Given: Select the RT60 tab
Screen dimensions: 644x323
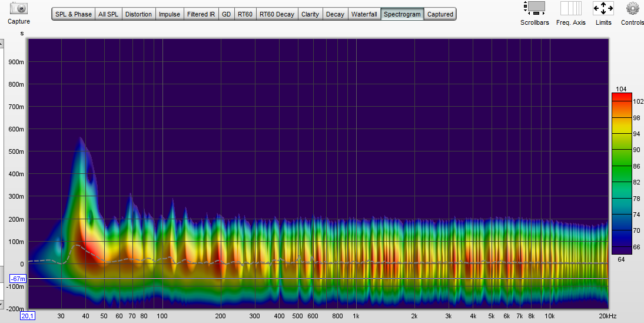Looking at the screenshot, I should click(245, 14).
